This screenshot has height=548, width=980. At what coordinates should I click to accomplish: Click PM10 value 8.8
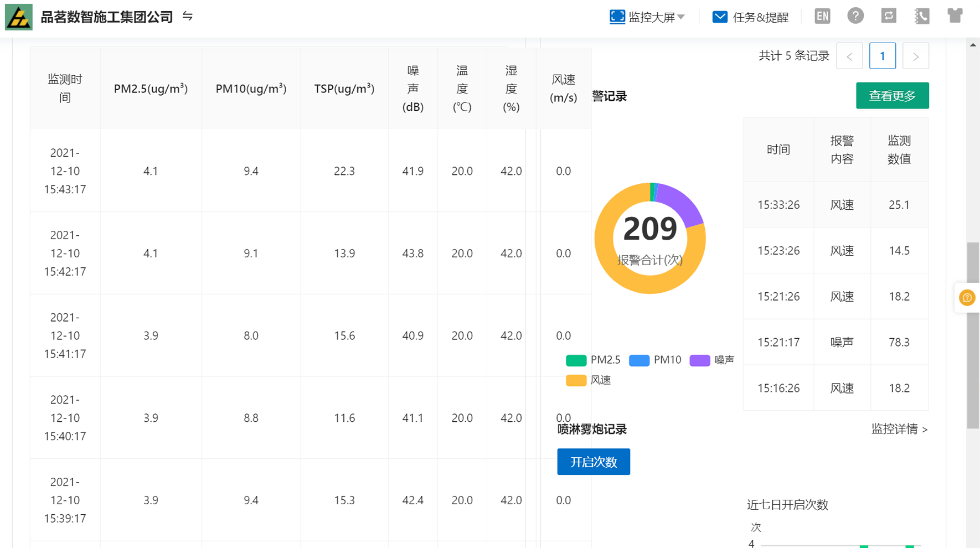(x=251, y=418)
